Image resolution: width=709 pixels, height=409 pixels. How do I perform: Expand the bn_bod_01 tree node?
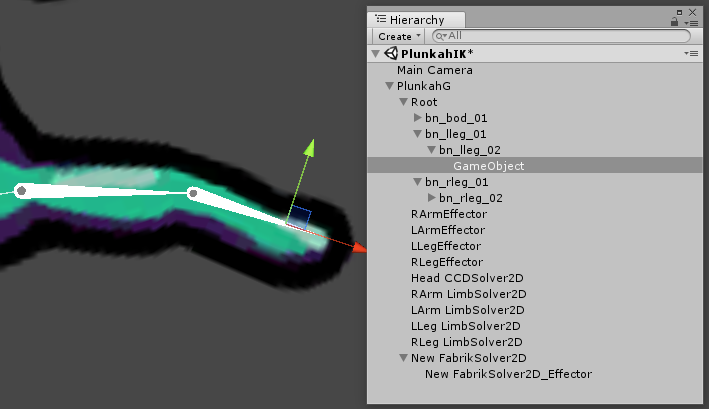tap(418, 118)
